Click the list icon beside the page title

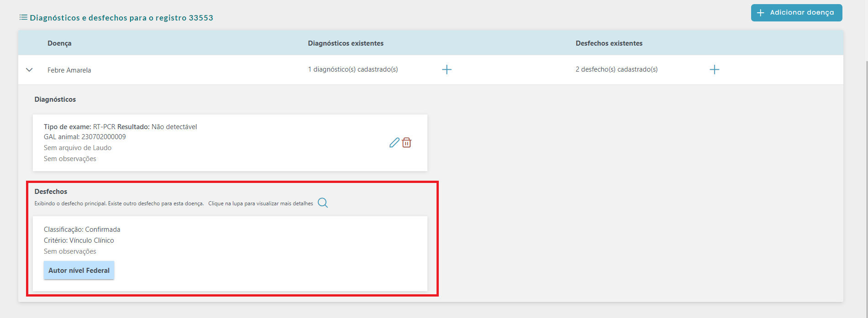pyautogui.click(x=23, y=18)
